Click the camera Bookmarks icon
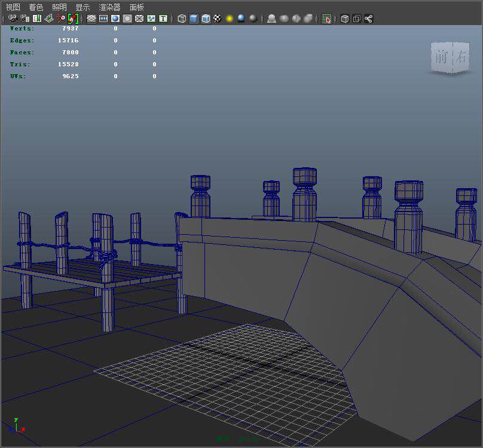483x448 pixels. [37, 19]
